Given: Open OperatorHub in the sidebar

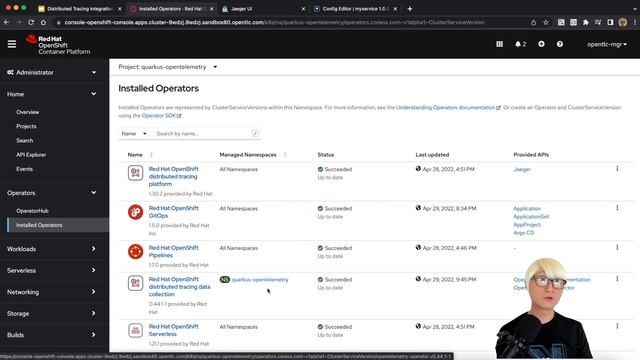Looking at the screenshot, I should (x=32, y=211).
